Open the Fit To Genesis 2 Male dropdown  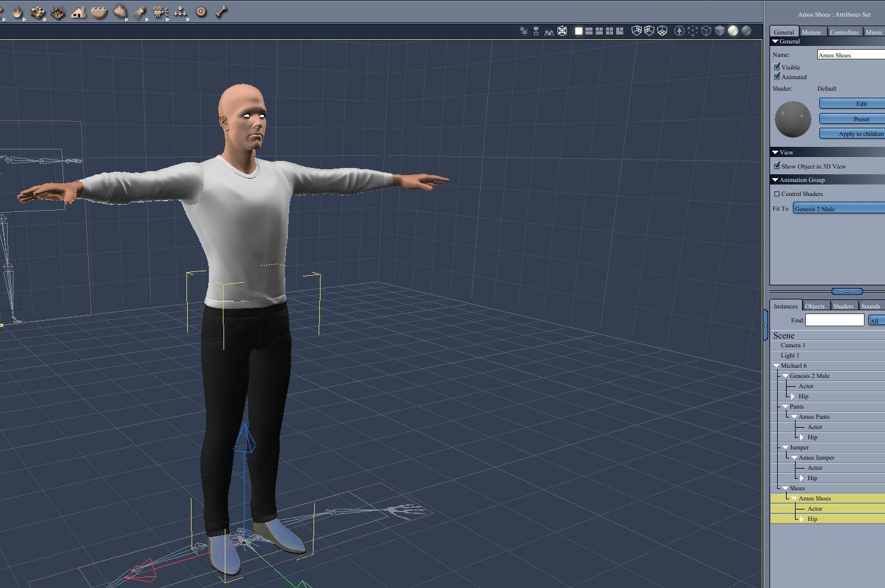click(x=837, y=208)
